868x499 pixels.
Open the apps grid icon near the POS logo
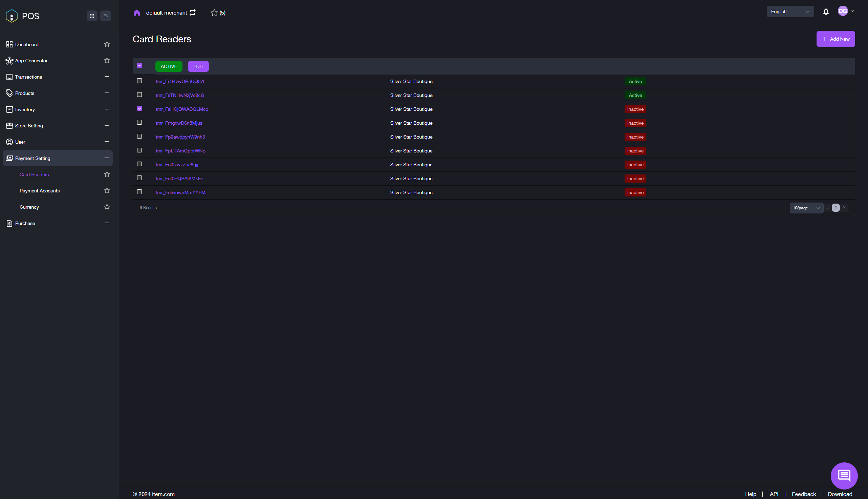(92, 16)
